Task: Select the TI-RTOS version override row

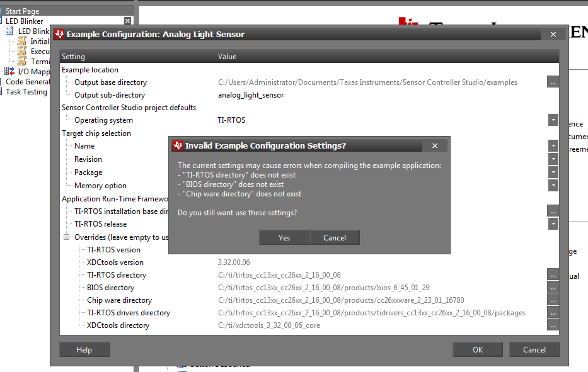Action: 113,250
